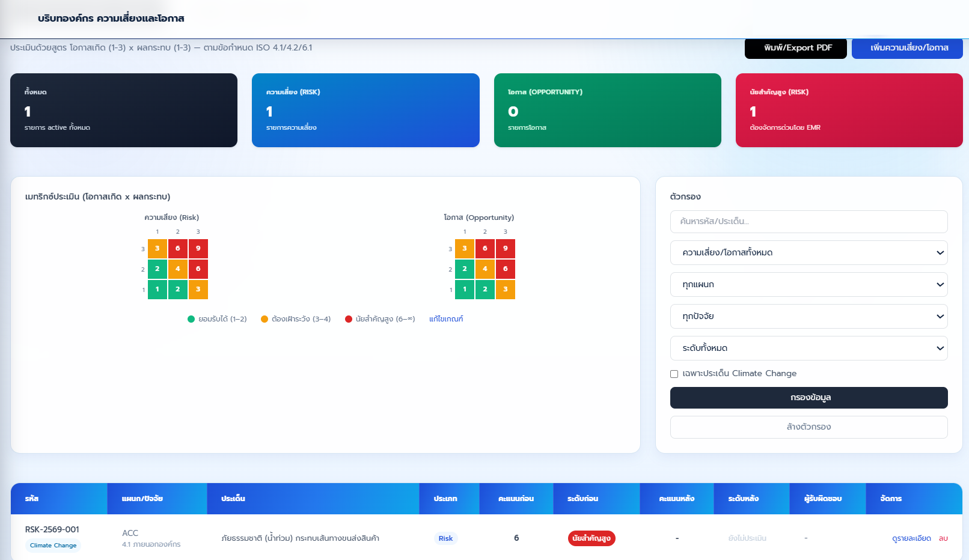
Task: Select the red 9 cell in Risk matrix
Action: tap(198, 248)
